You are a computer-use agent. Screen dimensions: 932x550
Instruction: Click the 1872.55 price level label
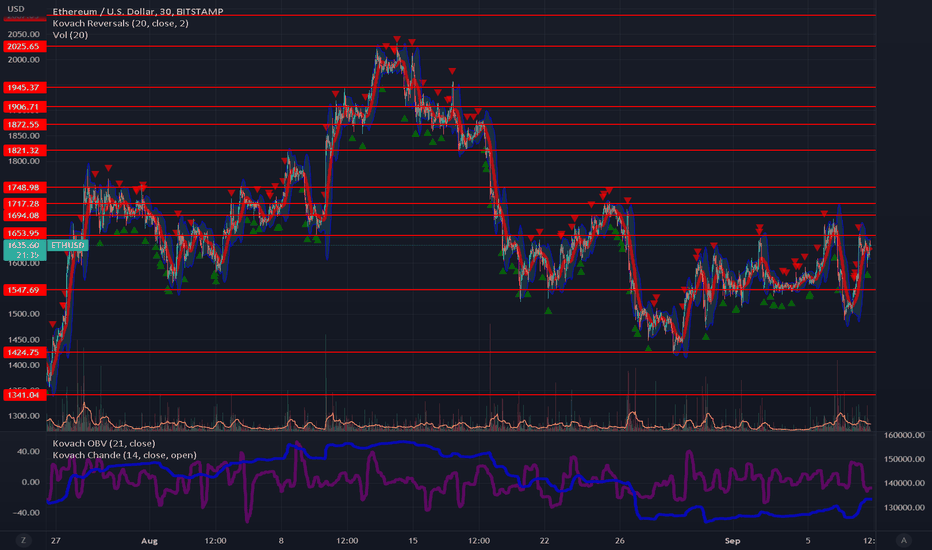tap(24, 124)
